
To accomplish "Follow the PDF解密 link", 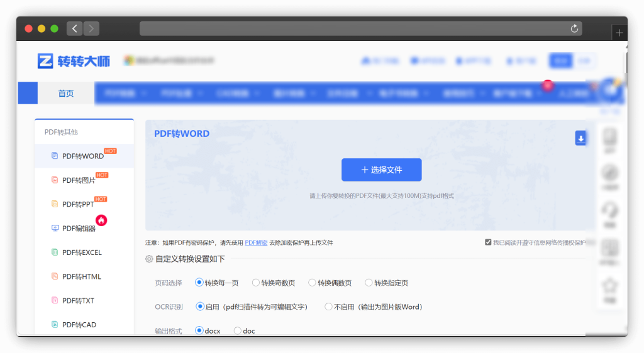I will [x=257, y=242].
